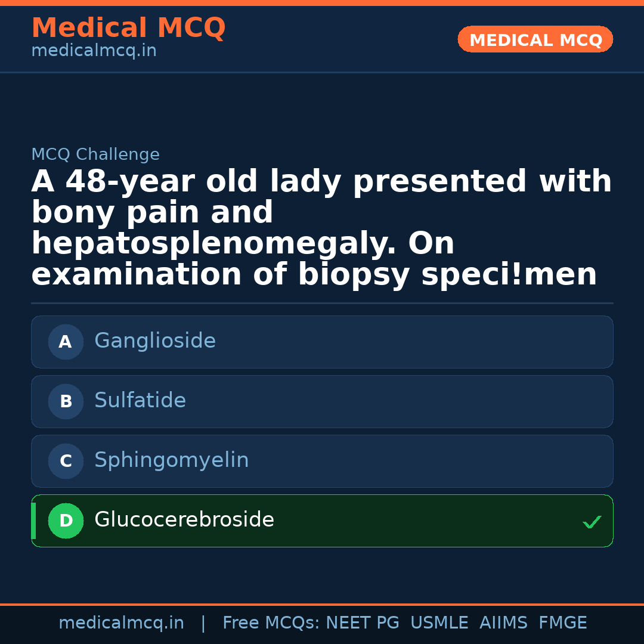
Task: Click the letter A circle badge
Action: coord(66,342)
